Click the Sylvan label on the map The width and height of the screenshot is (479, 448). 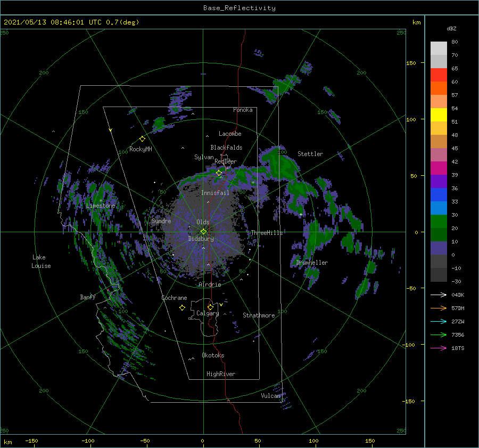pos(204,157)
